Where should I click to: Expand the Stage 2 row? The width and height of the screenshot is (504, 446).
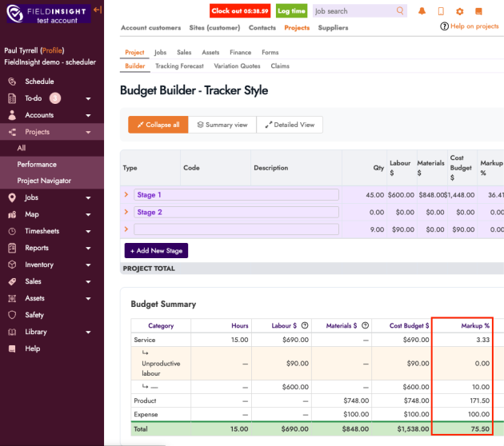pos(126,213)
